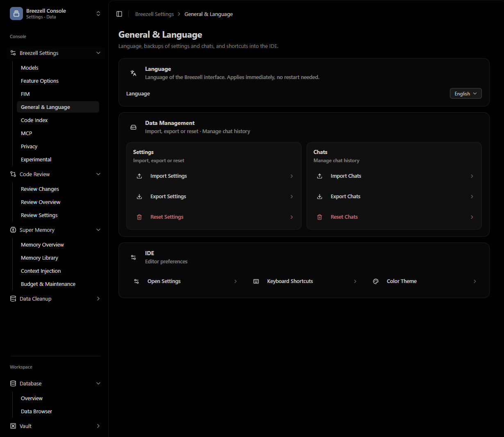
Task: Go to Review Settings
Action: click(58, 215)
